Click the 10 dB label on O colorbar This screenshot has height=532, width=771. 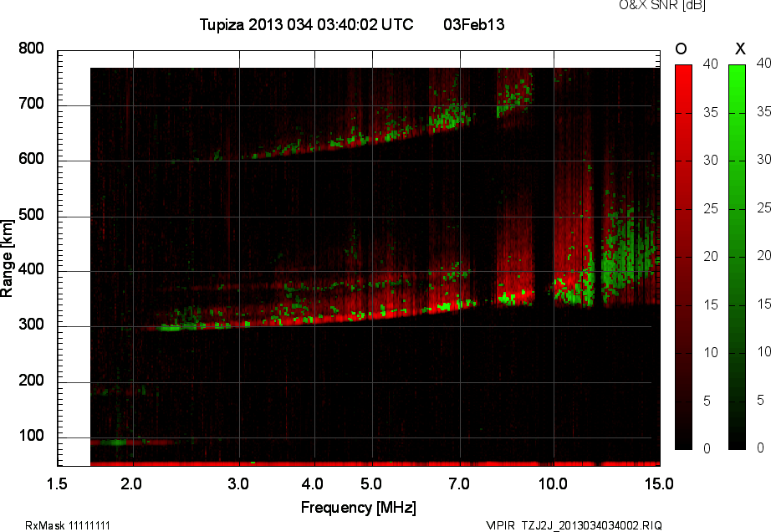tap(711, 352)
